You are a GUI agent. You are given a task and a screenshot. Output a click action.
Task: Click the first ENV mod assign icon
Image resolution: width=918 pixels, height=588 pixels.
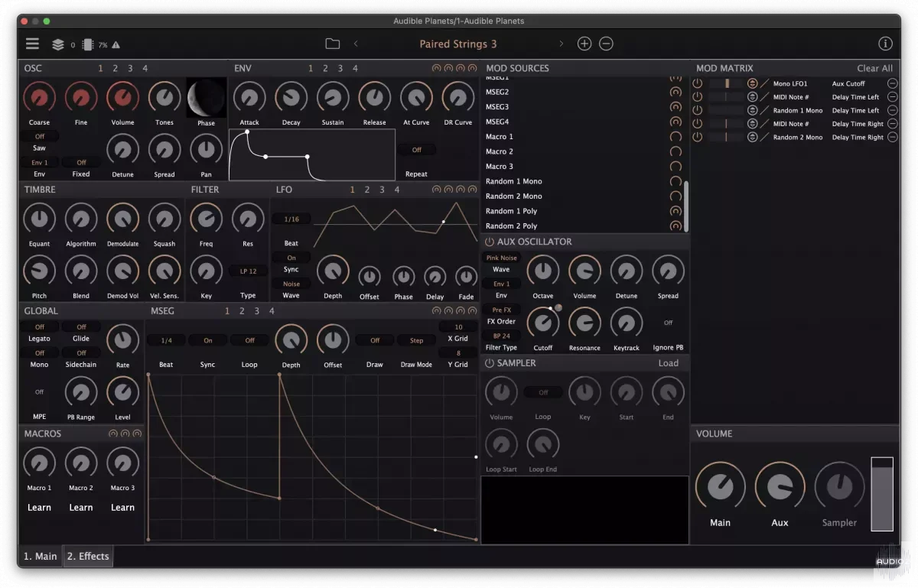pos(436,68)
